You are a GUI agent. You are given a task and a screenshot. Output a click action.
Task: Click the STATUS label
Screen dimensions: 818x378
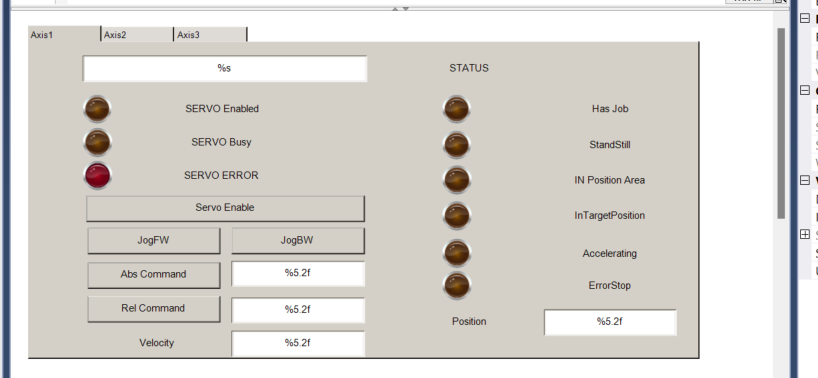[469, 68]
